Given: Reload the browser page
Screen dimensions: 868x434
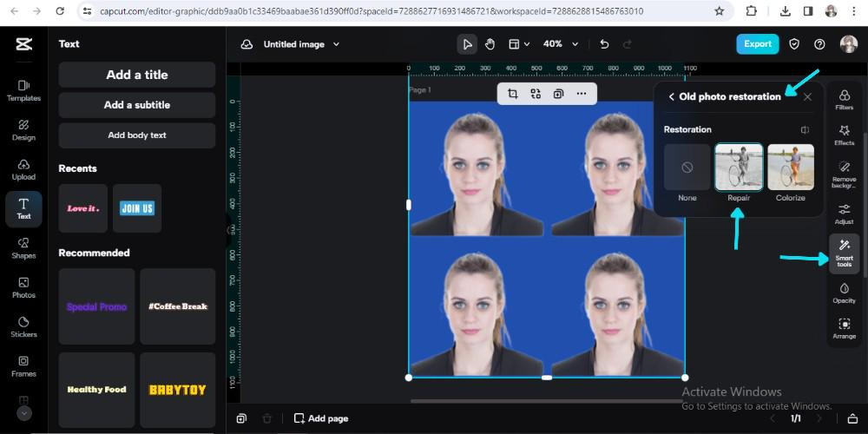Looking at the screenshot, I should [x=59, y=11].
